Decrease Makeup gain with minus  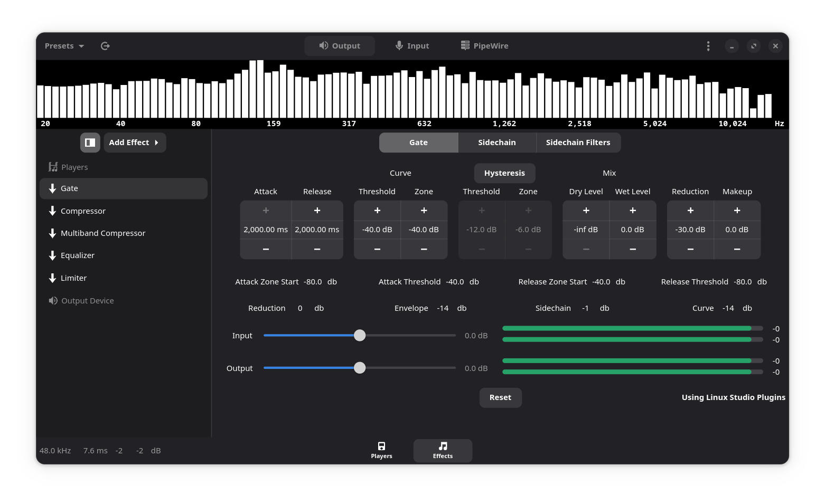click(737, 249)
